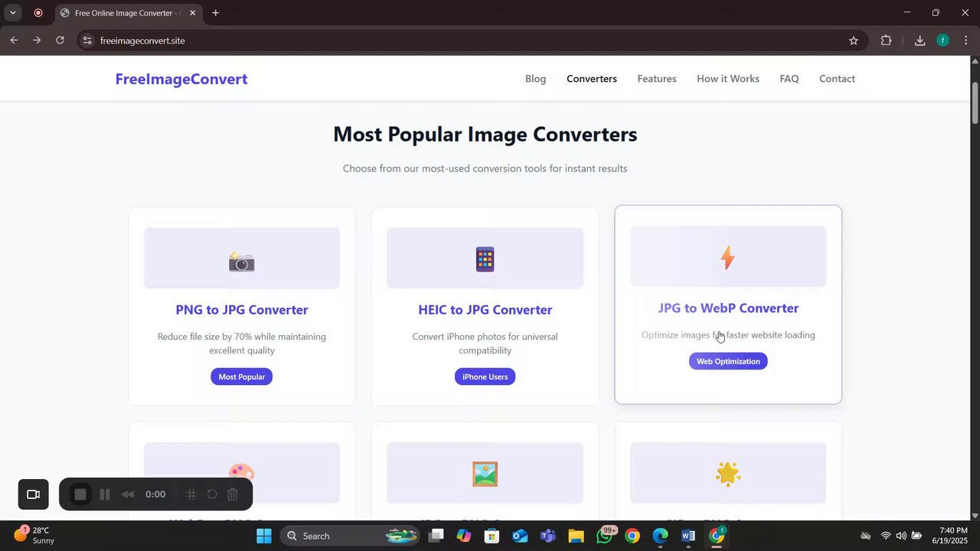Open the tab search dropdown arrow
The height and width of the screenshot is (551, 980).
(12, 13)
